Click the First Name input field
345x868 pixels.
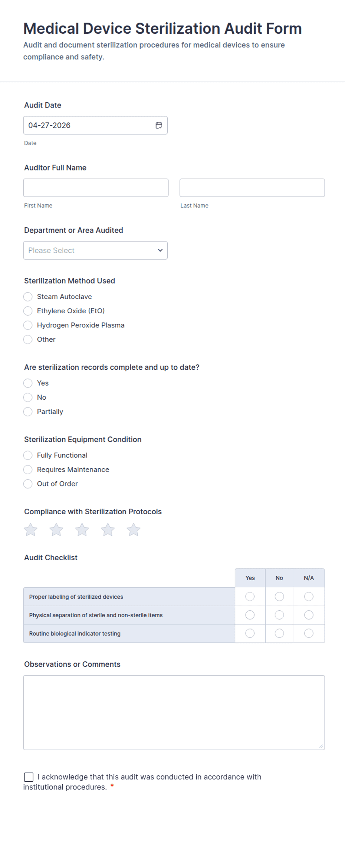pyautogui.click(x=96, y=188)
